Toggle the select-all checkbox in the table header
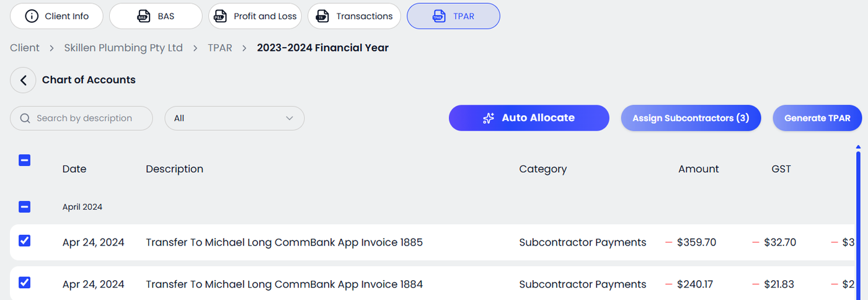Image resolution: width=868 pixels, height=300 pixels. click(x=25, y=161)
